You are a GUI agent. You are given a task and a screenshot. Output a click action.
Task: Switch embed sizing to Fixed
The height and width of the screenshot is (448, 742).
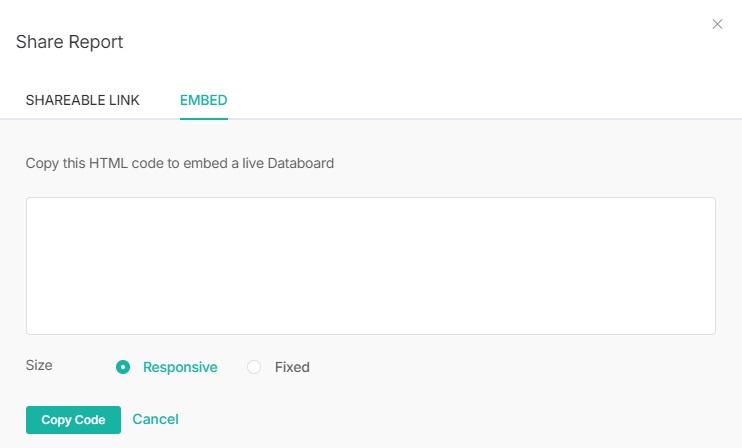254,367
